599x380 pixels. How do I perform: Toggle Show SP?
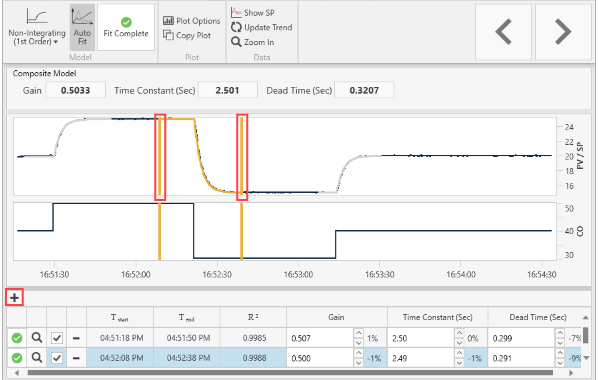tap(253, 13)
